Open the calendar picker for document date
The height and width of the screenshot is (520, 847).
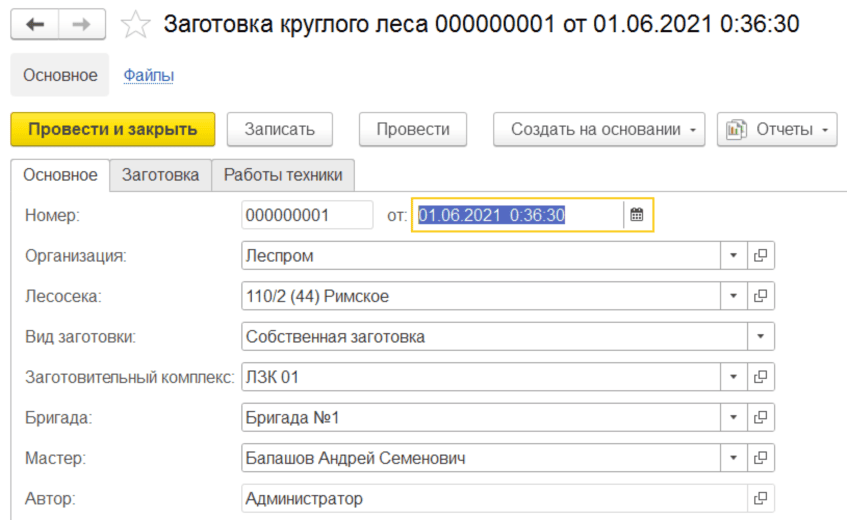click(x=637, y=215)
